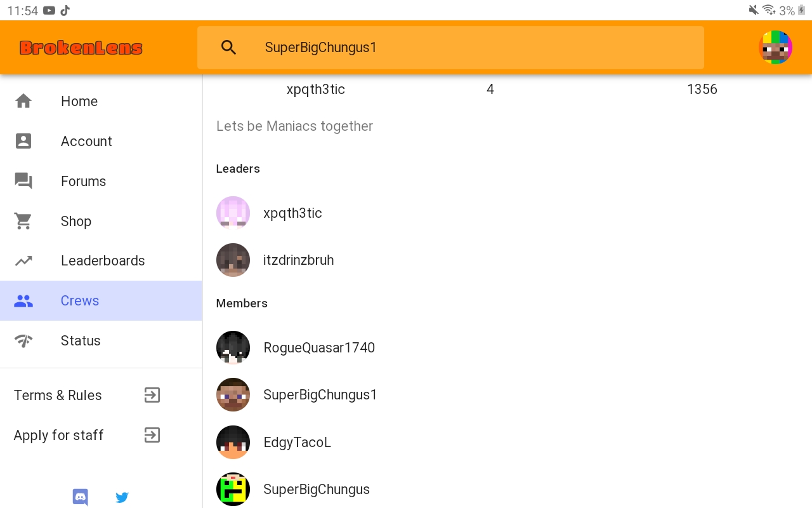
Task: Tap the YouTube notification icon in status bar
Action: 49,10
